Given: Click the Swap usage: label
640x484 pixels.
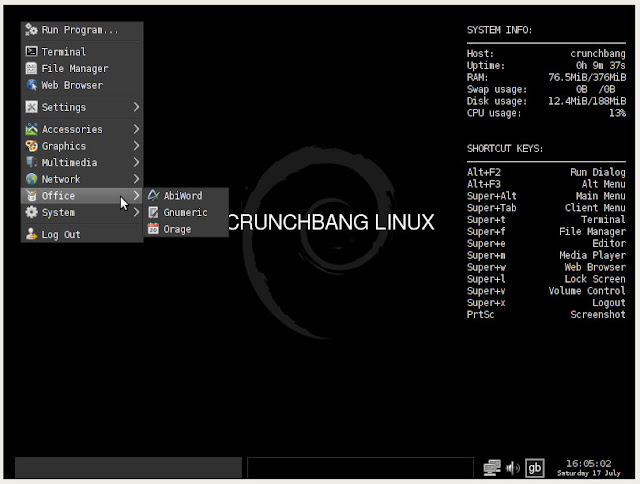Looking at the screenshot, I should pyautogui.click(x=497, y=89).
